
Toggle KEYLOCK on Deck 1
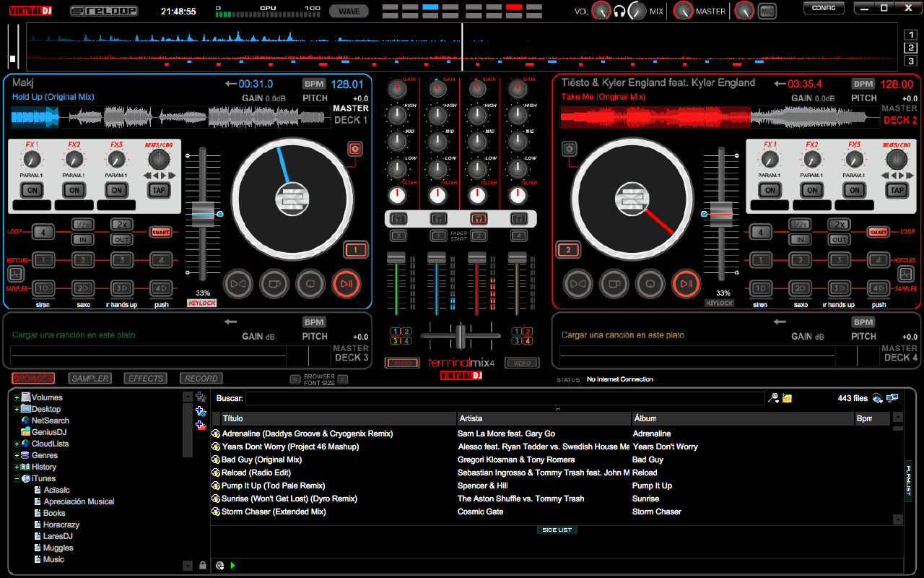(202, 303)
